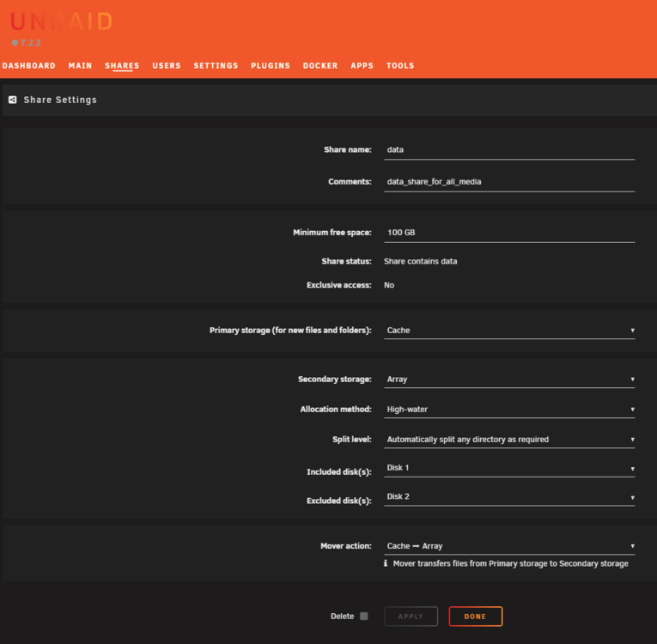The image size is (657, 644).
Task: Open the Users tab
Action: (x=167, y=66)
